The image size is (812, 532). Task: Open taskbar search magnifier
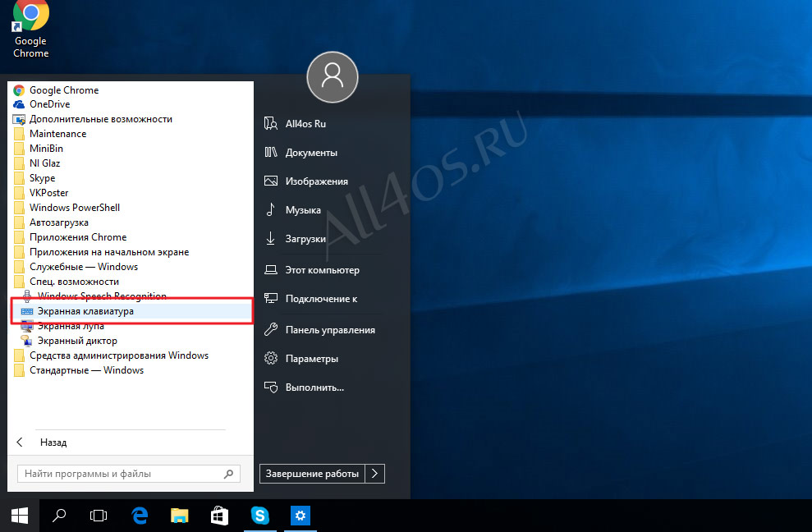(59, 516)
